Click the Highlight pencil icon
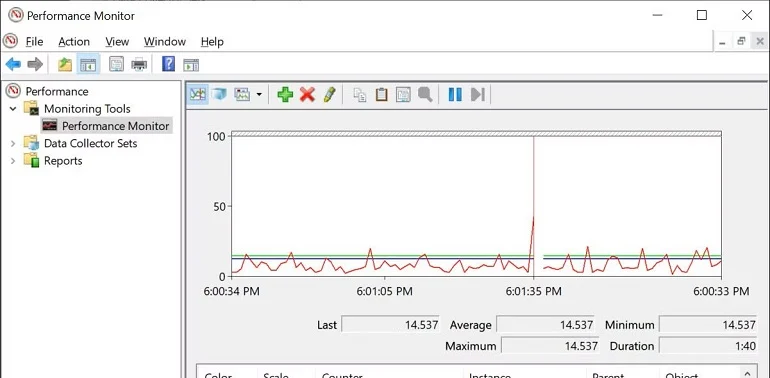Screen dimensions: 770x378 point(330,94)
